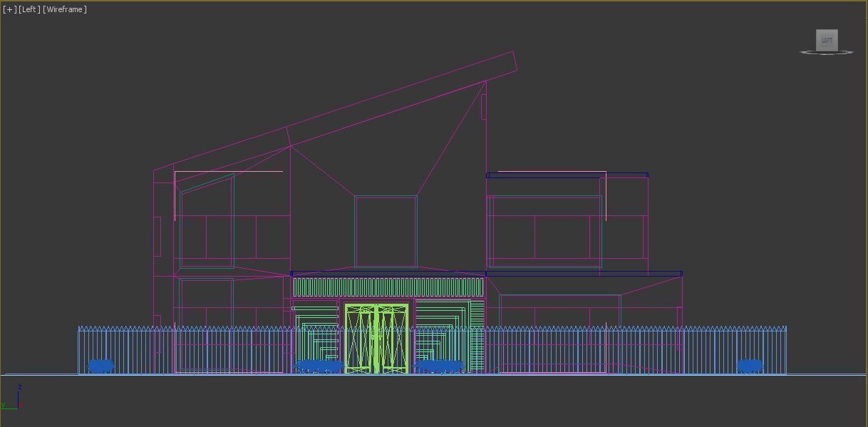Select the blue shrub at the far left
Viewport: 868px width, 427px height.
coord(101,366)
